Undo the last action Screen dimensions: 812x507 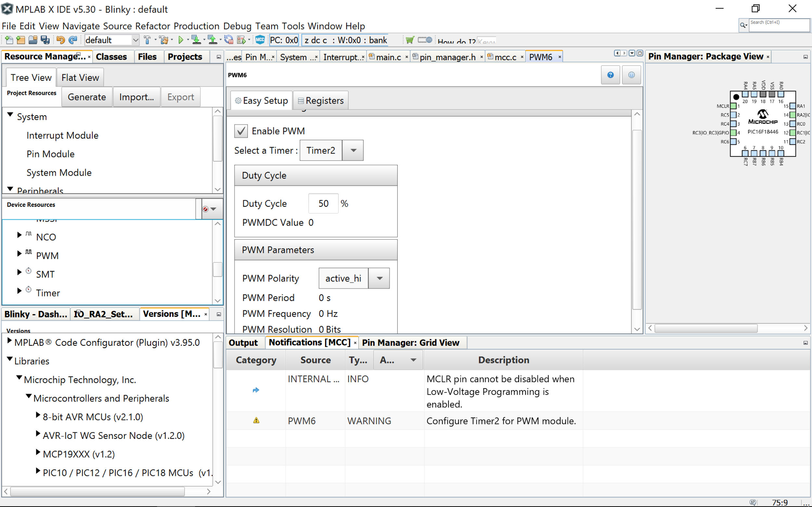coord(61,40)
